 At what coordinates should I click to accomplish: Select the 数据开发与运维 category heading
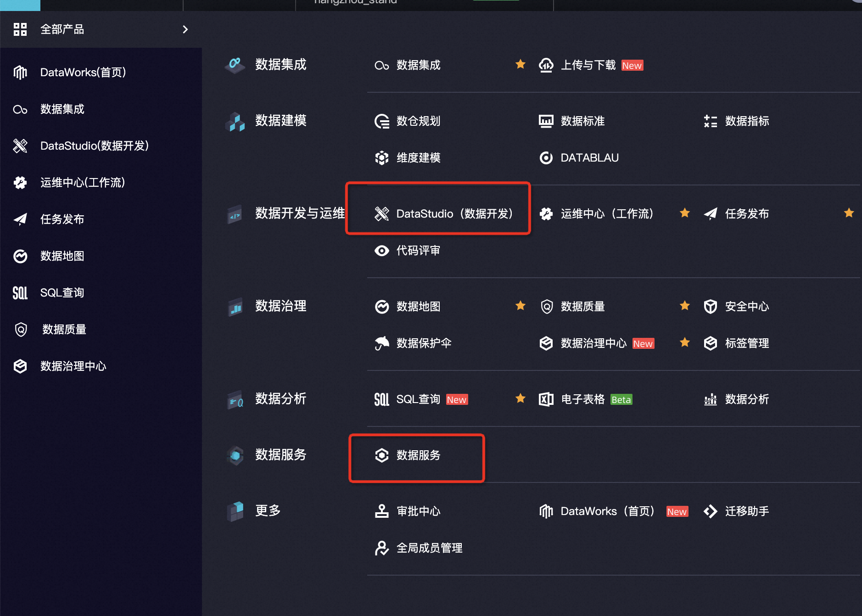tap(300, 213)
